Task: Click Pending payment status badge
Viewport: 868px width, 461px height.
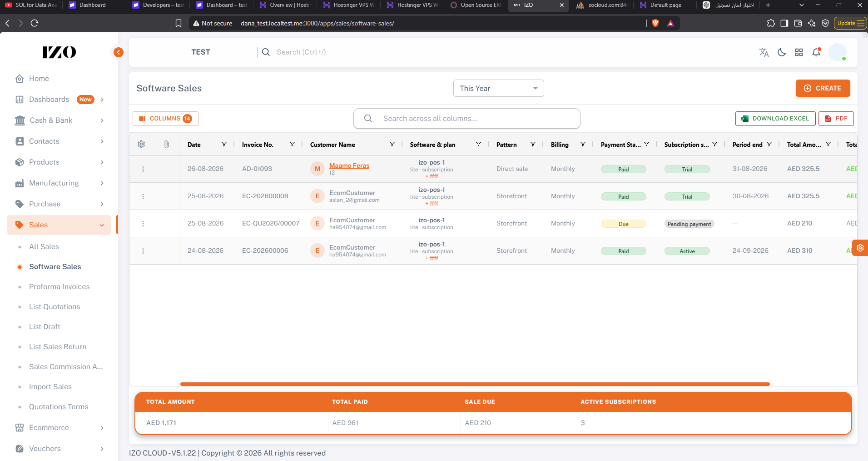Action: click(x=689, y=224)
